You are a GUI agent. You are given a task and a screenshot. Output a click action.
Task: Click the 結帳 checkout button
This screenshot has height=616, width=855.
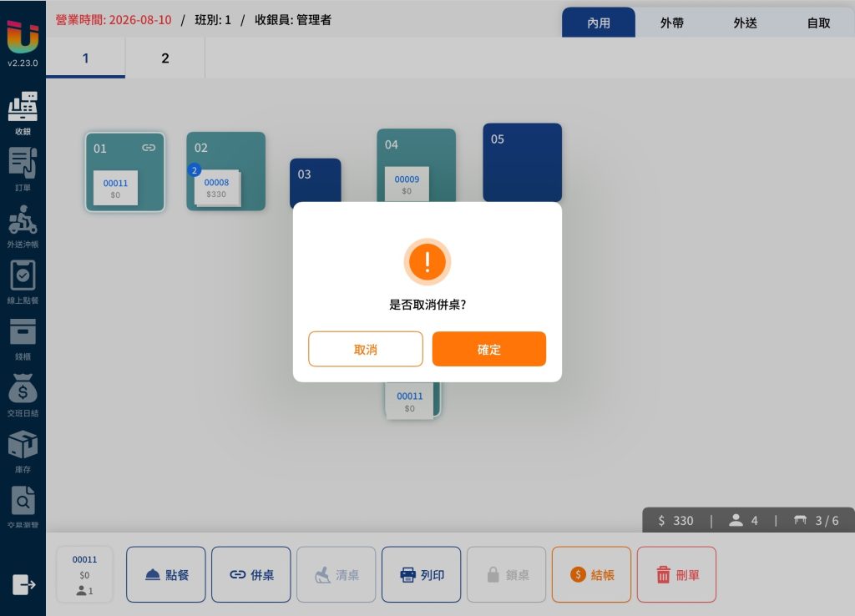click(x=591, y=574)
